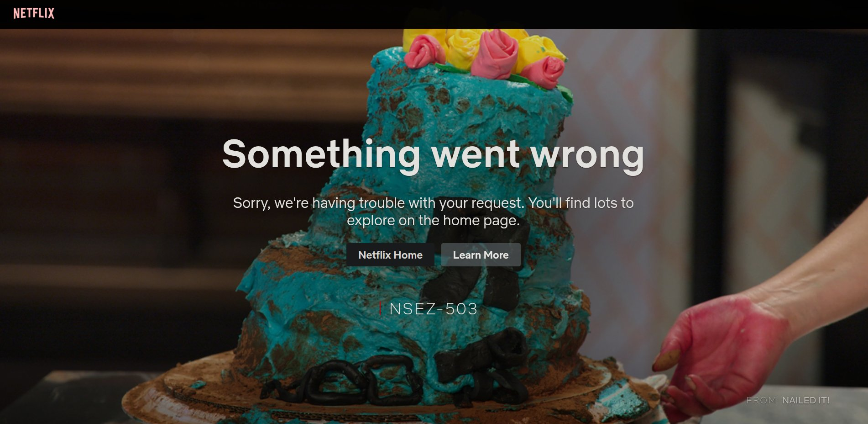
Task: Open the Learn More button
Action: tap(481, 255)
